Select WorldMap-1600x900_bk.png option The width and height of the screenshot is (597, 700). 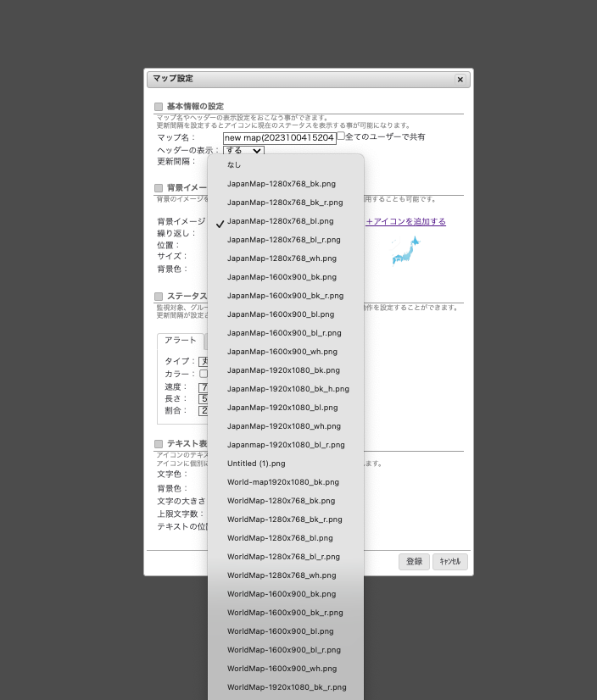tap(286, 594)
